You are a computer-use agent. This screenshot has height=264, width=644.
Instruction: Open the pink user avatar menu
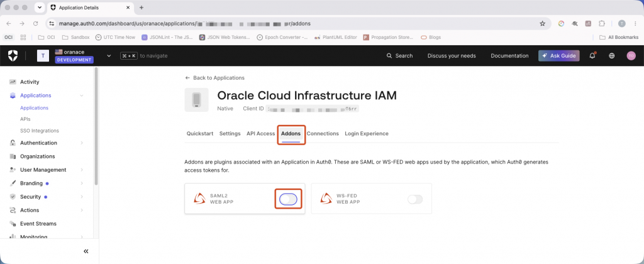[x=631, y=55]
